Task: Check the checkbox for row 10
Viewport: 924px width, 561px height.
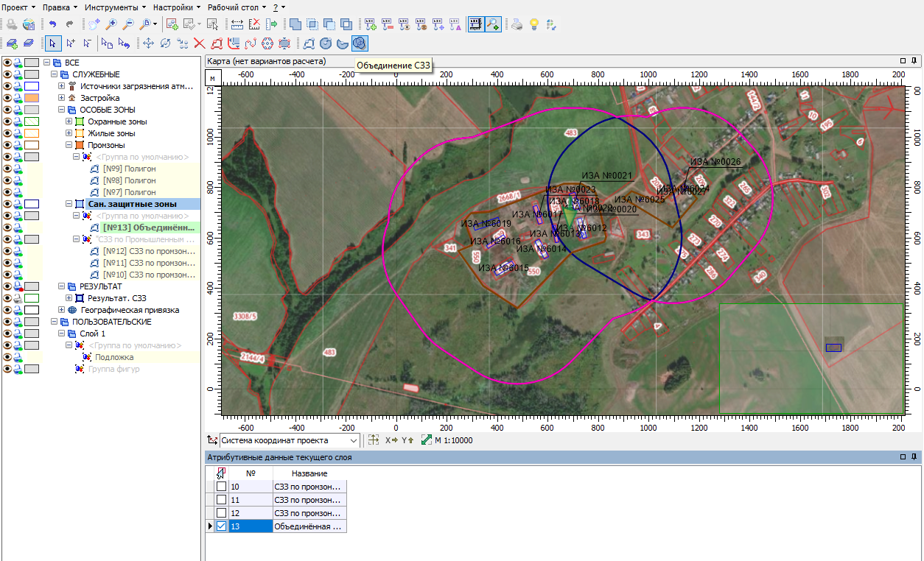Action: point(221,487)
